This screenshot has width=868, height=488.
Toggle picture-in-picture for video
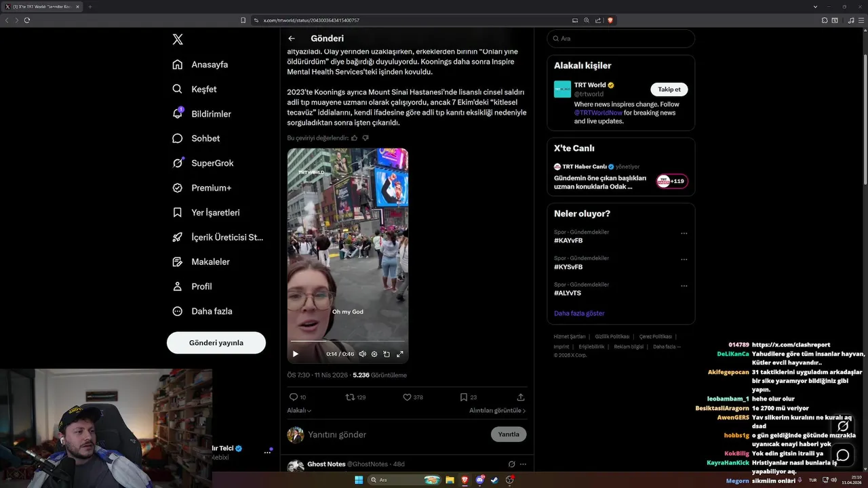click(x=387, y=354)
